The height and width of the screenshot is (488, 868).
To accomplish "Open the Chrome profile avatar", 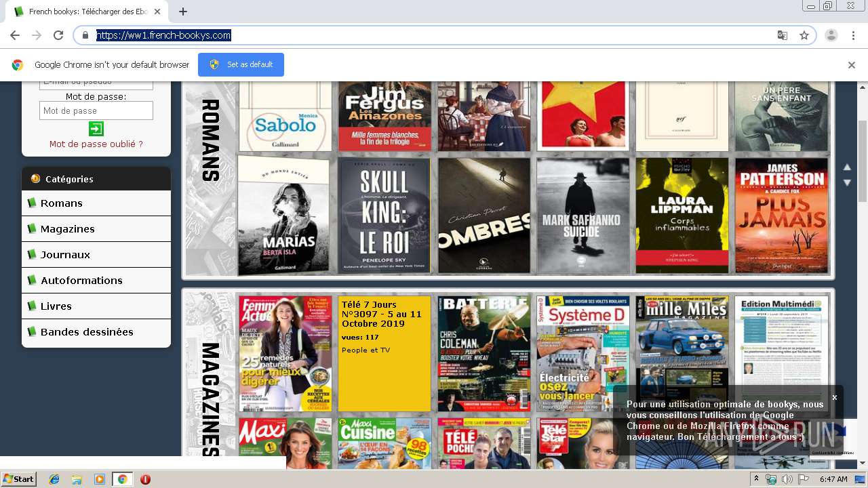I will click(x=831, y=35).
